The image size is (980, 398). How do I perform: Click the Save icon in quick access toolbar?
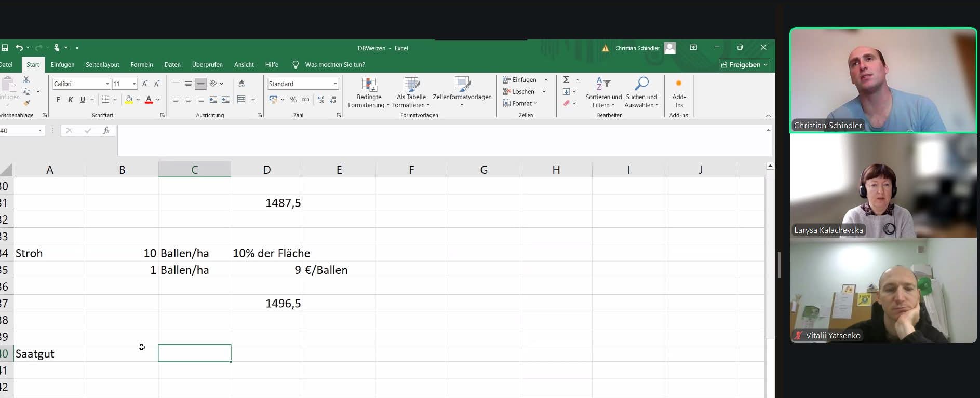coord(5,48)
